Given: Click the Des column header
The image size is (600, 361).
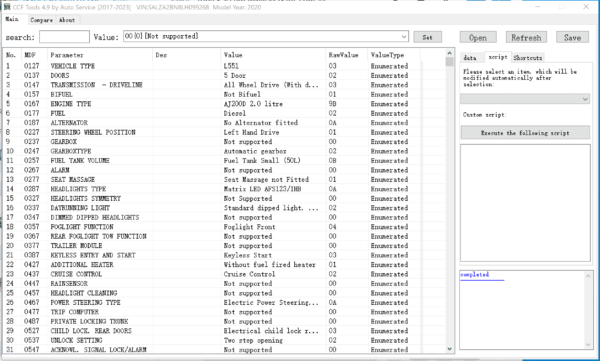Looking at the screenshot, I should point(186,55).
